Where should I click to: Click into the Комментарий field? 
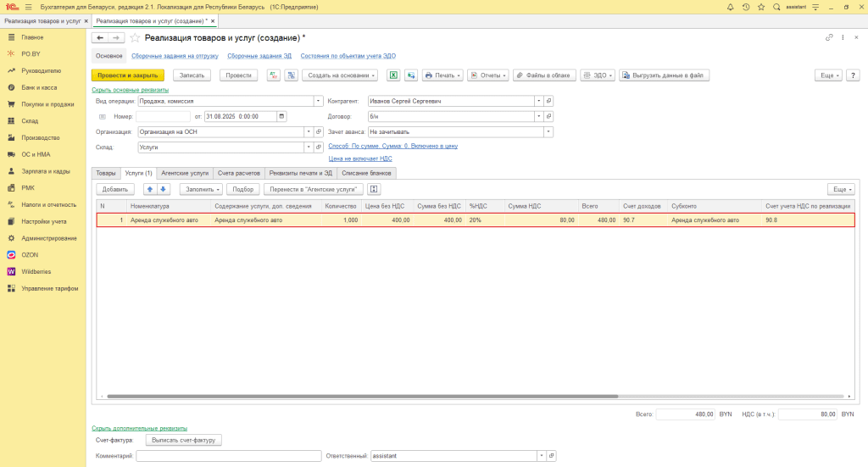pos(229,456)
